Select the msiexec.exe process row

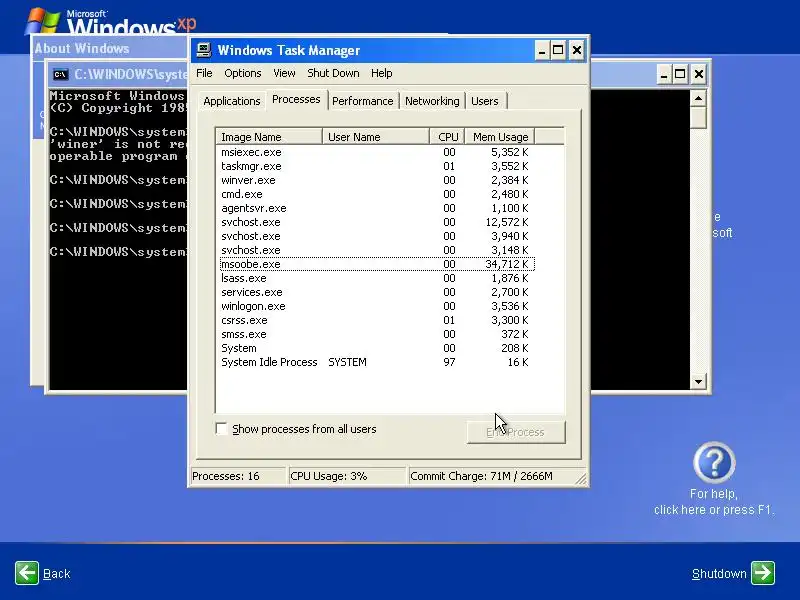pyautogui.click(x=377, y=152)
